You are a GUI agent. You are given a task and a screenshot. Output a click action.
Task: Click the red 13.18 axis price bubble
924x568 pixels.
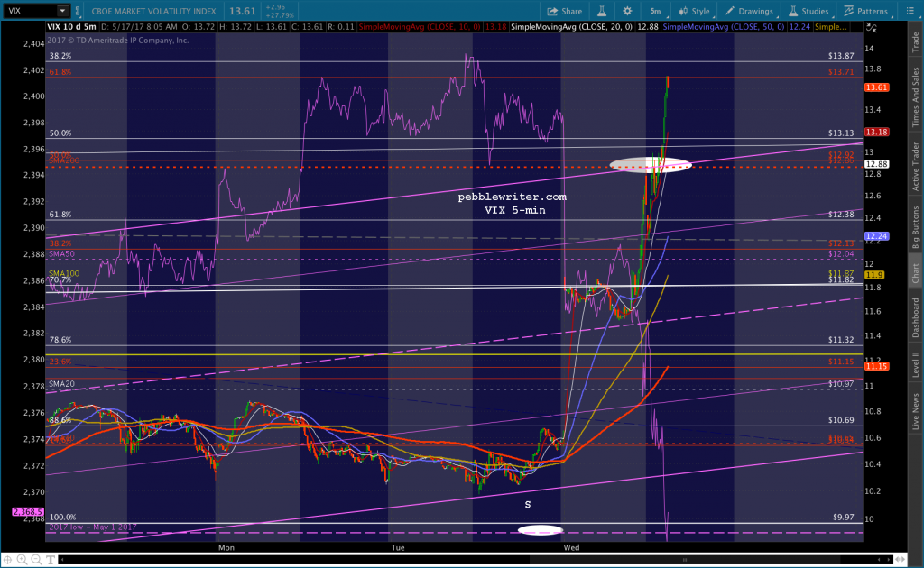point(876,132)
